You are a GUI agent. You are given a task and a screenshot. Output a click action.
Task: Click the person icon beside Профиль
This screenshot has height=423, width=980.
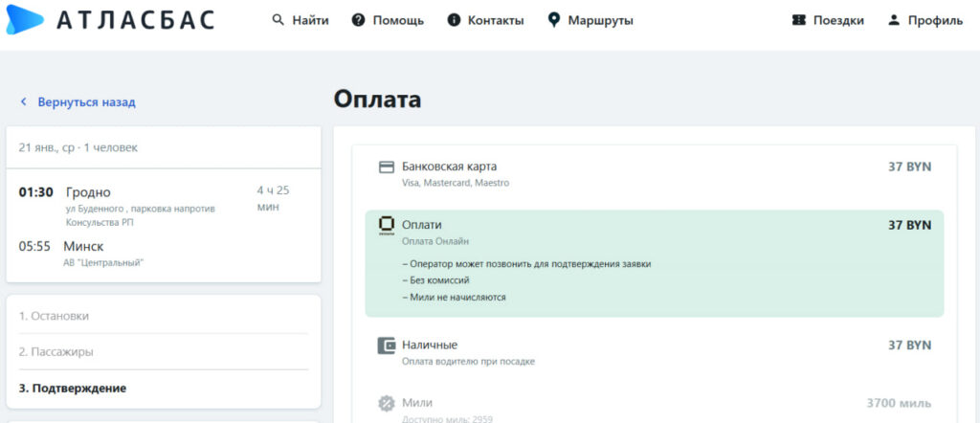(894, 20)
